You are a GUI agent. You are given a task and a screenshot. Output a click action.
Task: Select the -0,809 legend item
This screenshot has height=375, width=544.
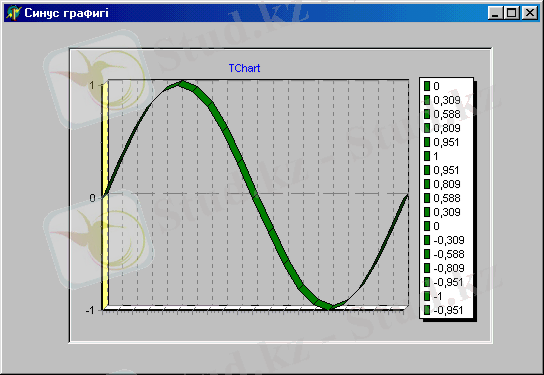tap(444, 268)
